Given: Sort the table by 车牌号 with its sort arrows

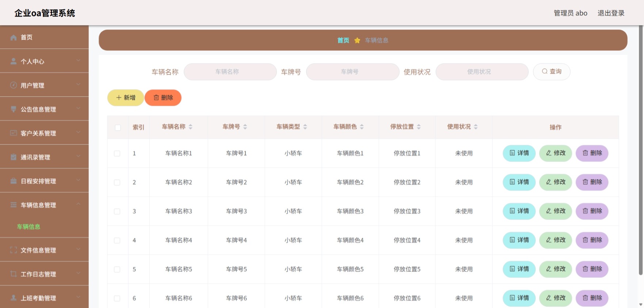Looking at the screenshot, I should click(245, 127).
